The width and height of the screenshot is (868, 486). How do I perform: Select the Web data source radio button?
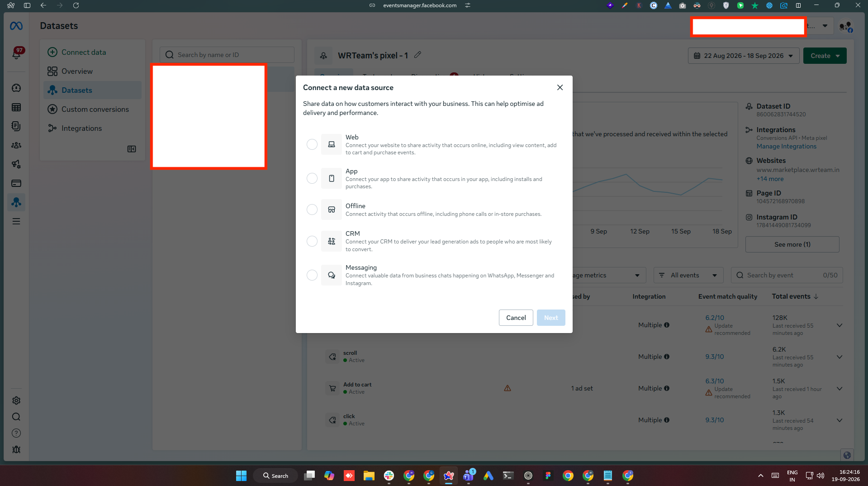(312, 144)
